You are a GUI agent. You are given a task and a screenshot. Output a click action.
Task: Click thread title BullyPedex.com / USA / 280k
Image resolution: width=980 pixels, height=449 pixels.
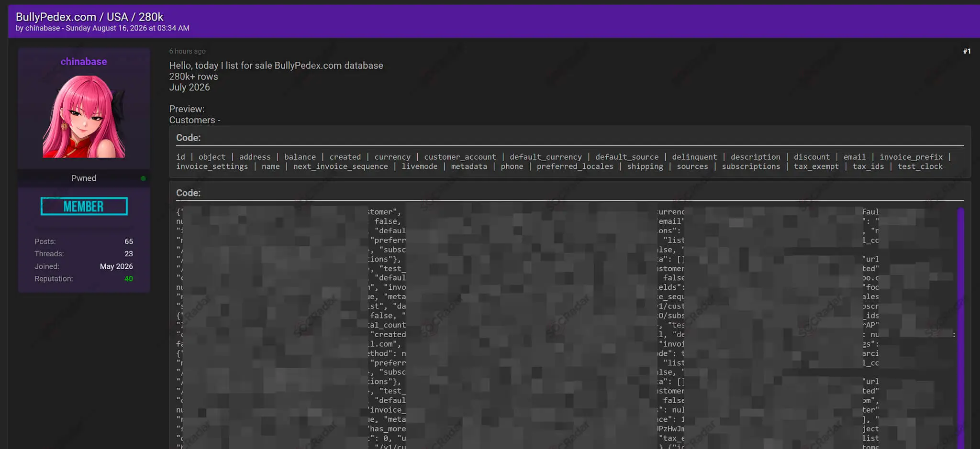coord(89,17)
